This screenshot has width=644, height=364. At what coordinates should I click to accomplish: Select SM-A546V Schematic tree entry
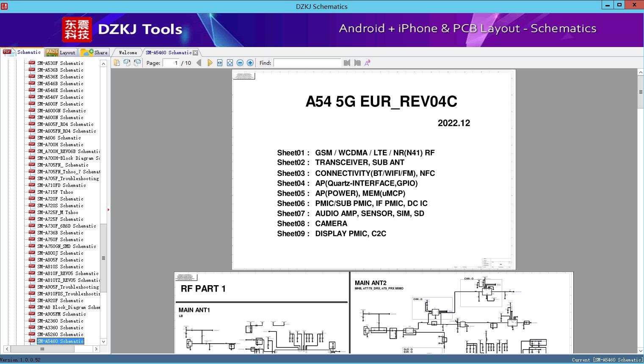click(x=60, y=97)
